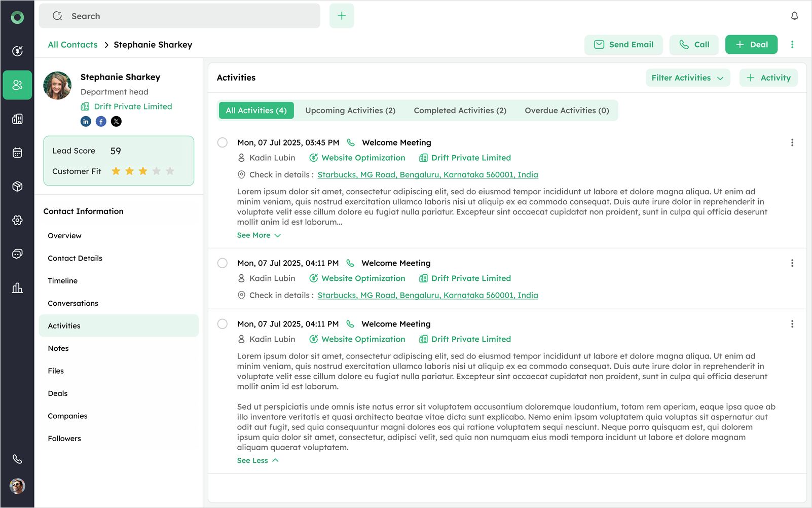Collapse the description with See Less
The height and width of the screenshot is (508, 812).
coord(257,460)
